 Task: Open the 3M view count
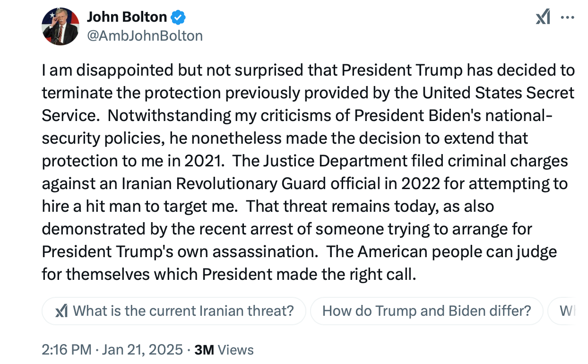pos(204,350)
